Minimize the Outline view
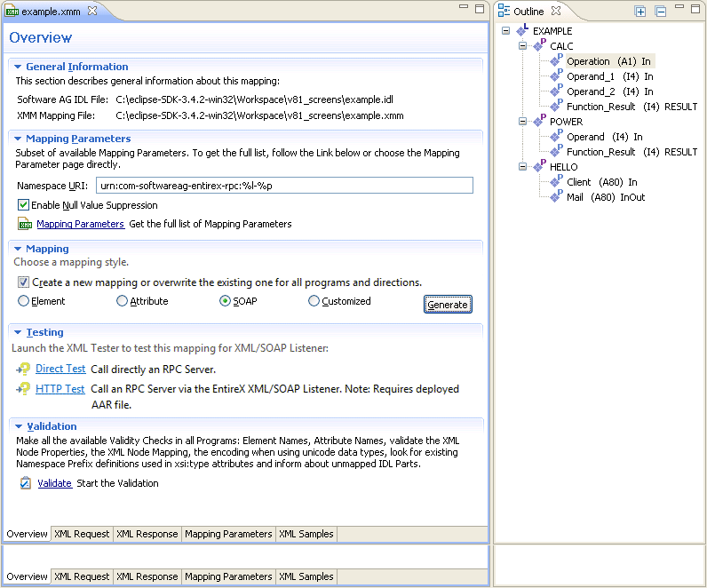The width and height of the screenshot is (707, 588). coord(679,7)
